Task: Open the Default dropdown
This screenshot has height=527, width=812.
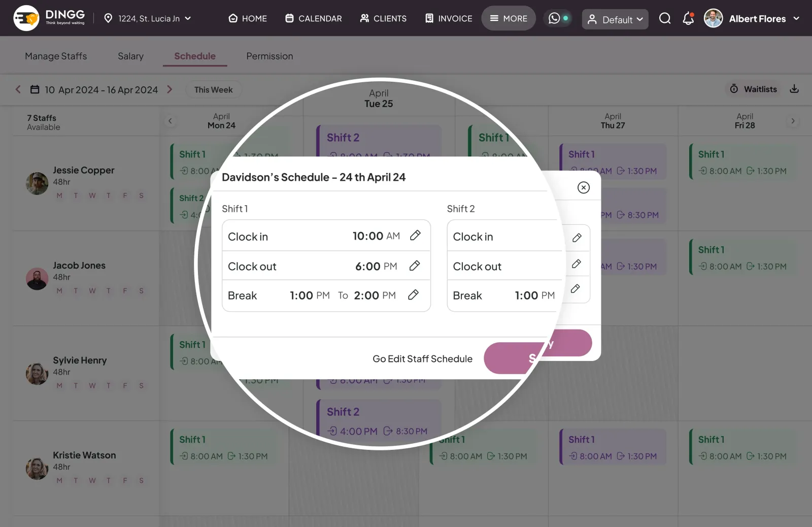Action: (x=615, y=19)
